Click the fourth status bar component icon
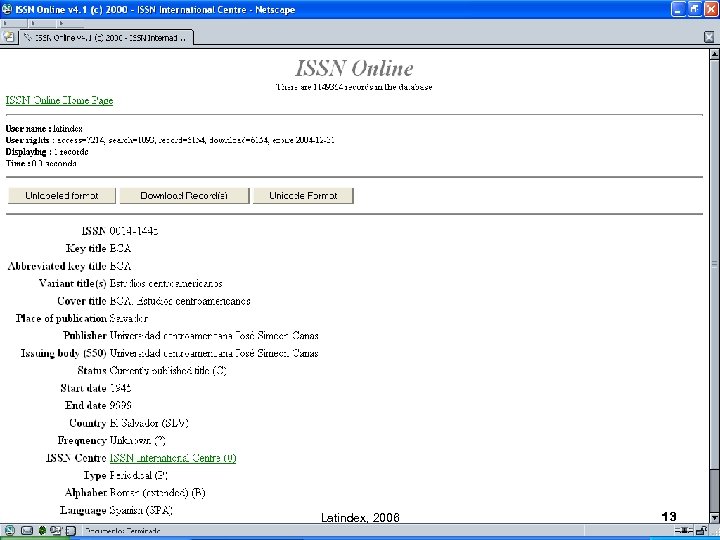 (56, 530)
